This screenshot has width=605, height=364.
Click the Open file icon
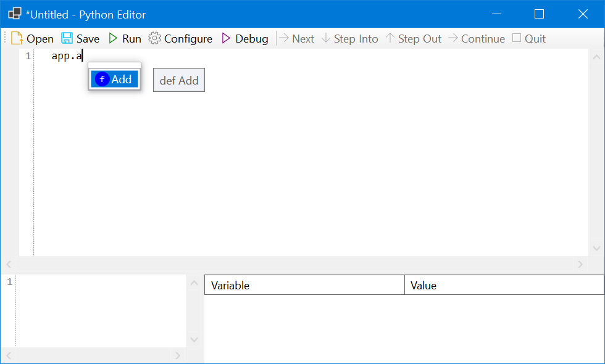(17, 38)
